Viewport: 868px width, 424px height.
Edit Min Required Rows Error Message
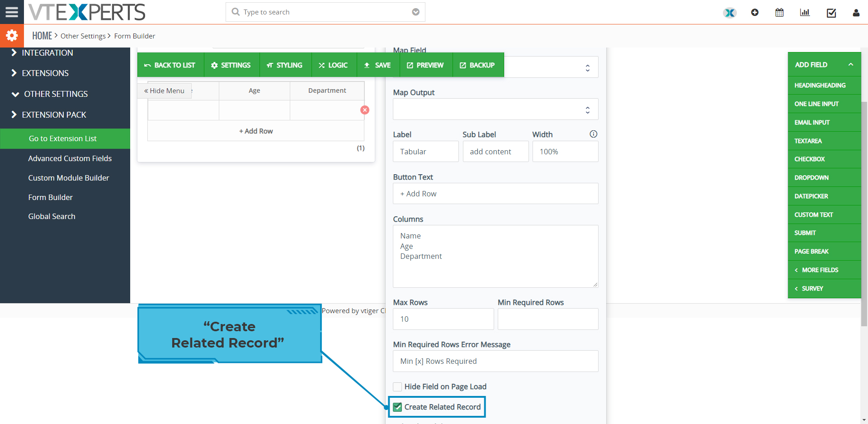tap(495, 362)
